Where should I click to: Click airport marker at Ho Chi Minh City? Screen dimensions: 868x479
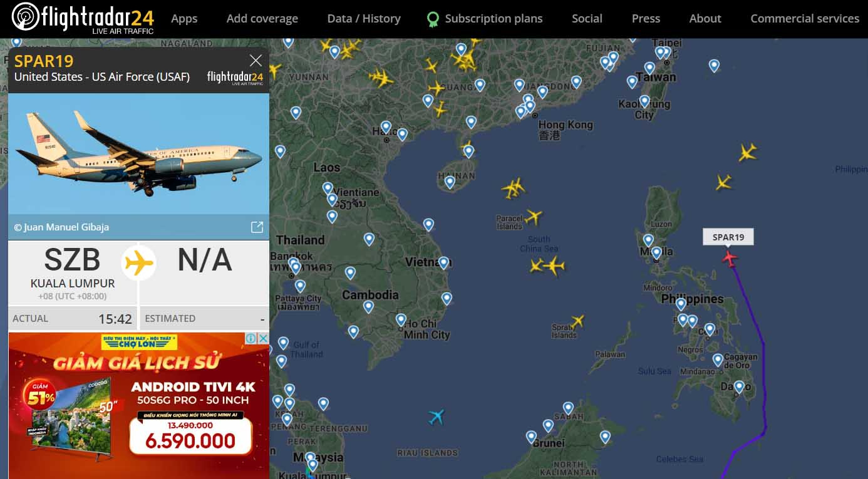pos(401,320)
